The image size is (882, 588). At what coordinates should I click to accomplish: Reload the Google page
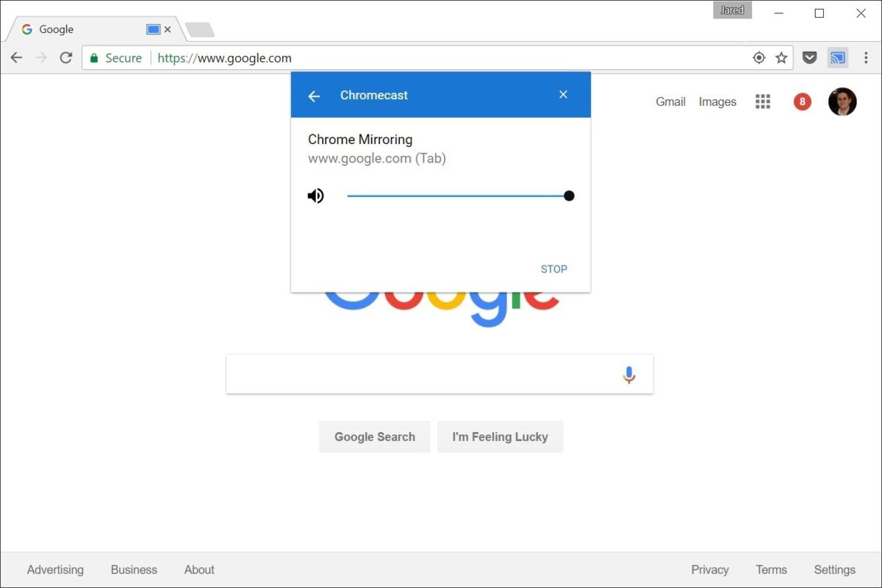click(x=66, y=57)
